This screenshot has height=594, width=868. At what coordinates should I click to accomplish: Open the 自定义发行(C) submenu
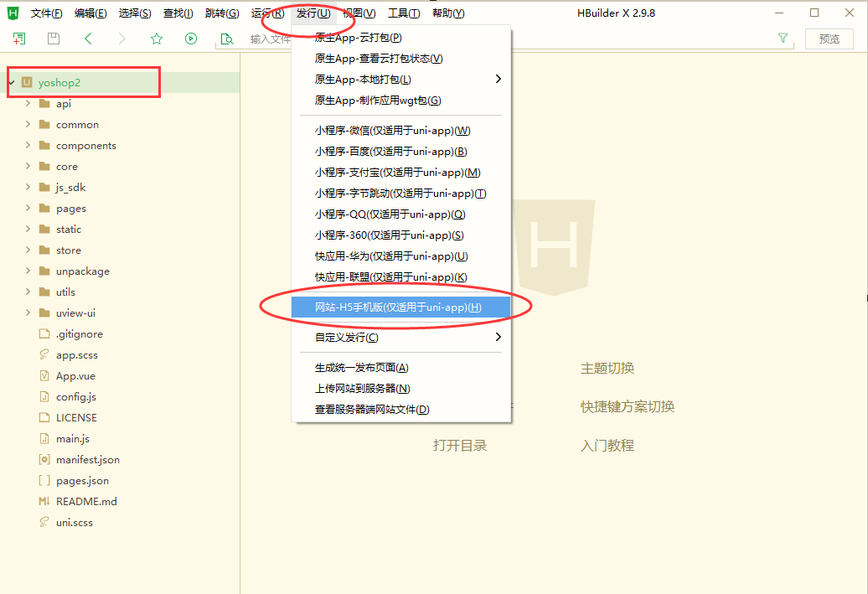coord(400,337)
